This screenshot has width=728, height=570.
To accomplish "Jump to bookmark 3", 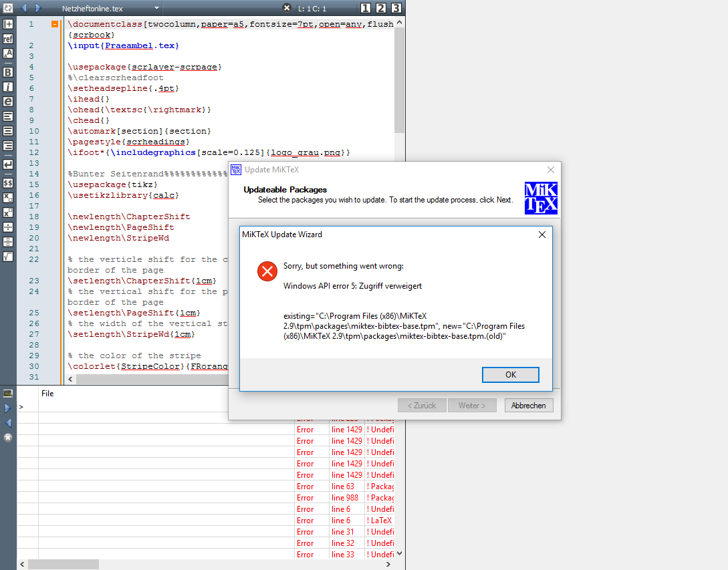I will (x=396, y=8).
